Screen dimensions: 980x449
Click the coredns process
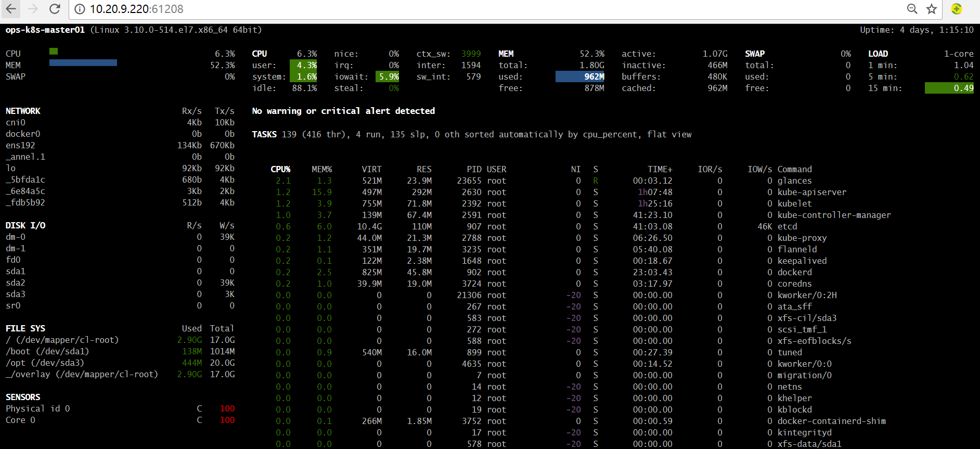click(x=794, y=284)
